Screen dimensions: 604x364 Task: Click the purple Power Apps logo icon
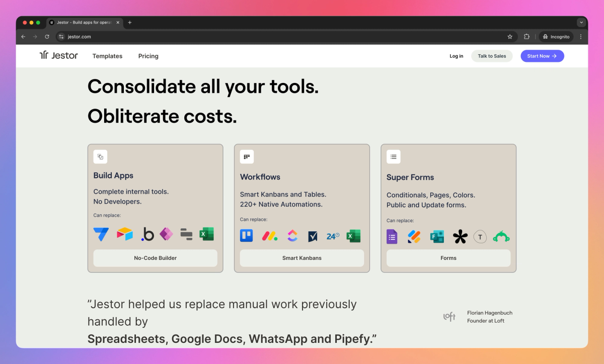(166, 234)
